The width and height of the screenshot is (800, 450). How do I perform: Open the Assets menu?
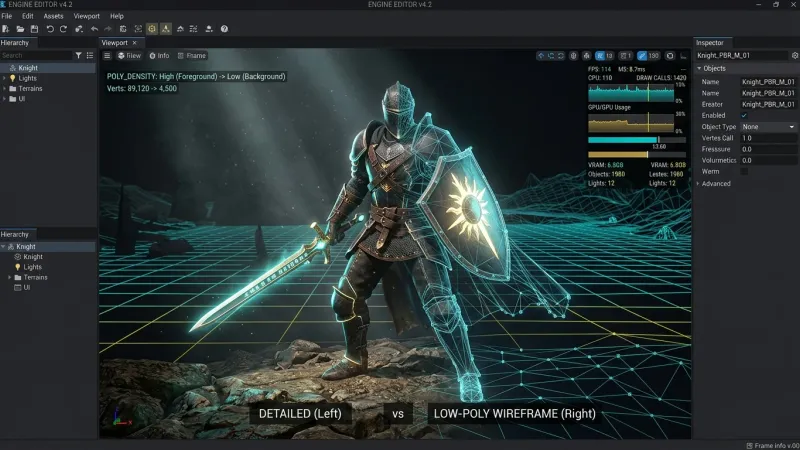[x=53, y=16]
